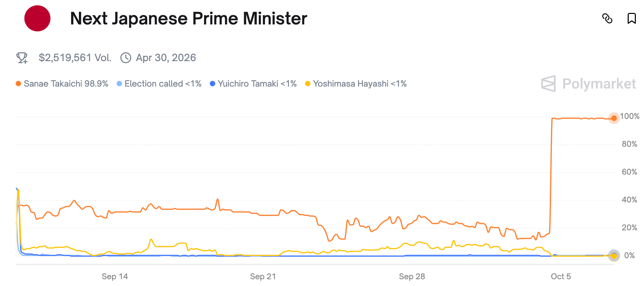The height and width of the screenshot is (286, 644).
Task: Click the orange endpoint marker at 100%
Action: click(614, 118)
